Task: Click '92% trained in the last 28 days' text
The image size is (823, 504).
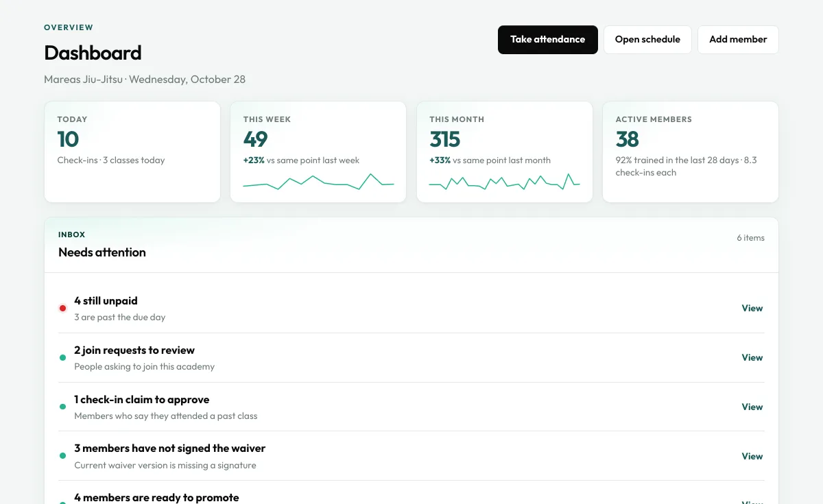Action: point(677,160)
